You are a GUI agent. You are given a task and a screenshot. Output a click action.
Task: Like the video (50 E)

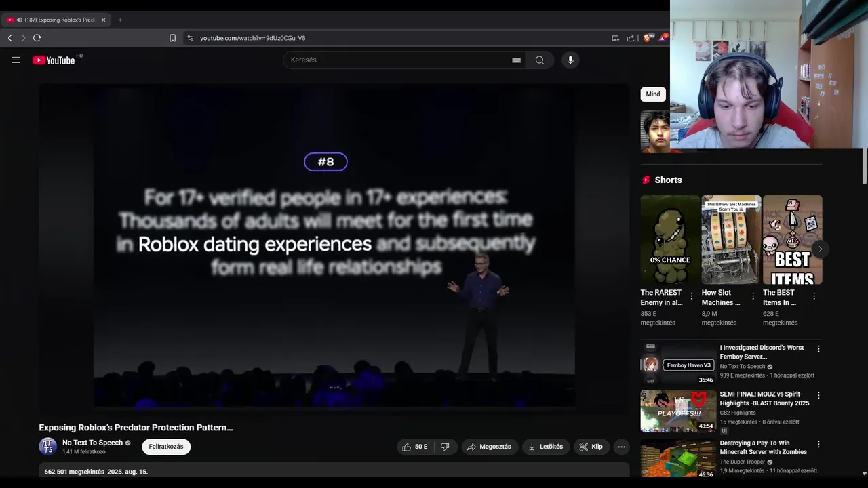414,447
